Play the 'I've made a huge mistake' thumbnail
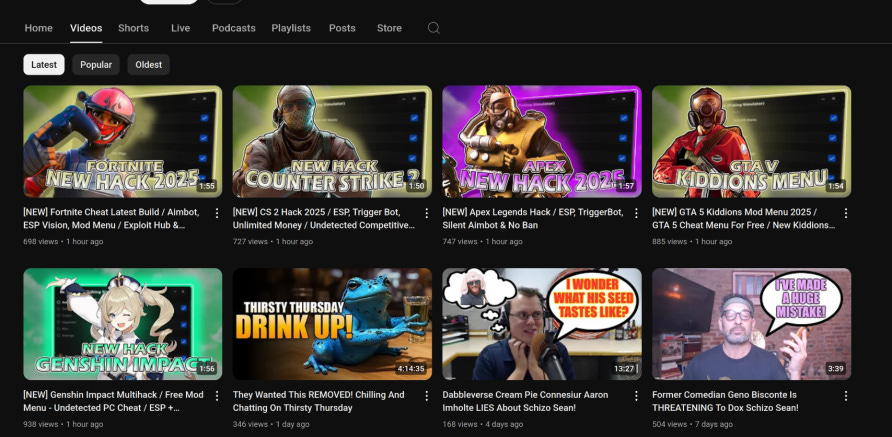Screen dimensions: 892x437 tap(751, 324)
